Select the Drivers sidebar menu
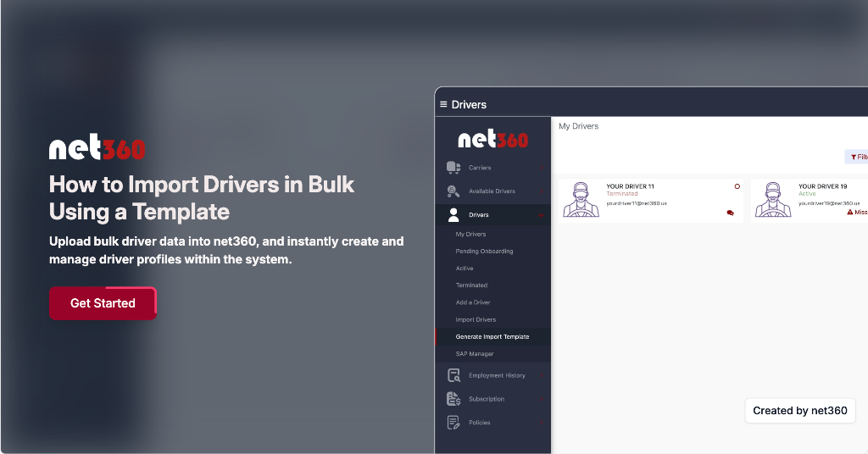This screenshot has width=868, height=454. pos(479,214)
